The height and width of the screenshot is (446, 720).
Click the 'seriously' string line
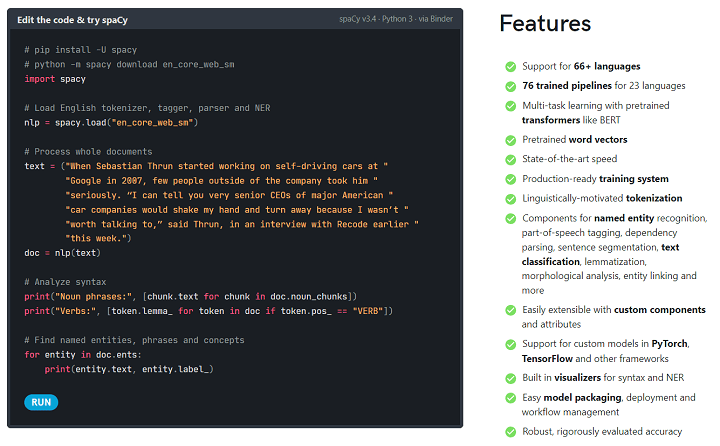pyautogui.click(x=229, y=195)
